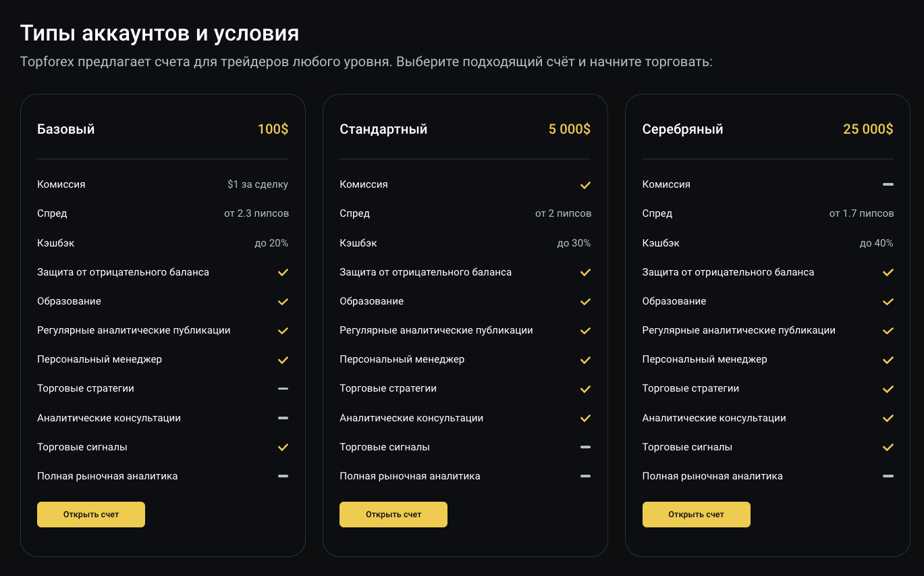This screenshot has height=576, width=924.
Task: Open an account under the Базовый plan
Action: [x=91, y=515]
